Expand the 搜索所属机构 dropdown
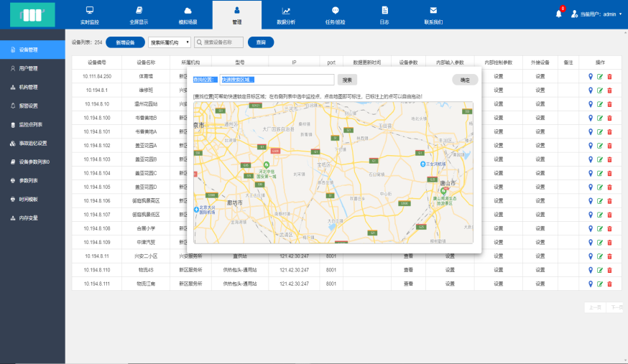The image size is (628, 364). [169, 42]
